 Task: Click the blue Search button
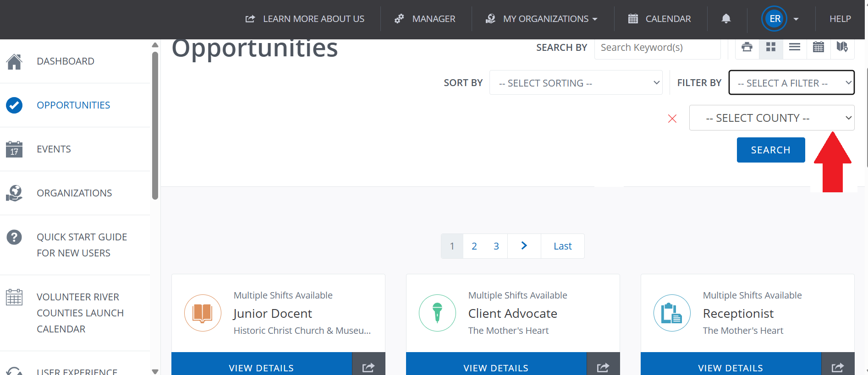click(x=771, y=150)
